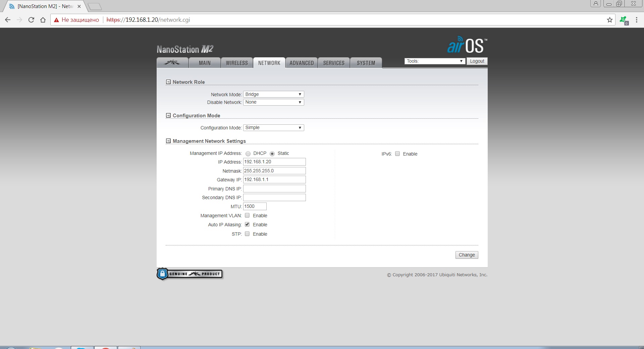
Task: Close the NanoStation M2 browser tab
Action: tap(79, 6)
